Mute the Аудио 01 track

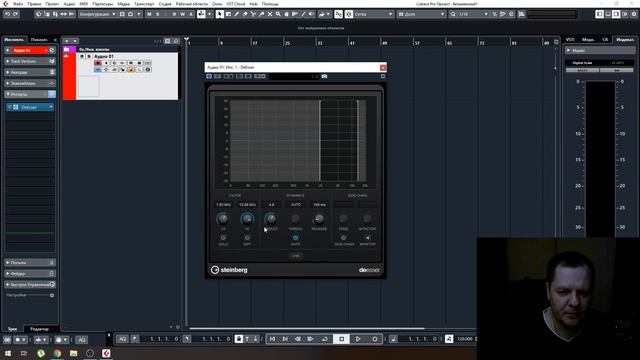(x=82, y=56)
